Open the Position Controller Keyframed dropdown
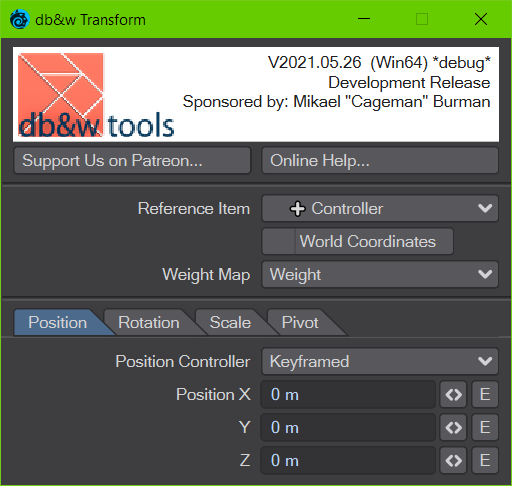Image resolution: width=512 pixels, height=486 pixels. [380, 362]
